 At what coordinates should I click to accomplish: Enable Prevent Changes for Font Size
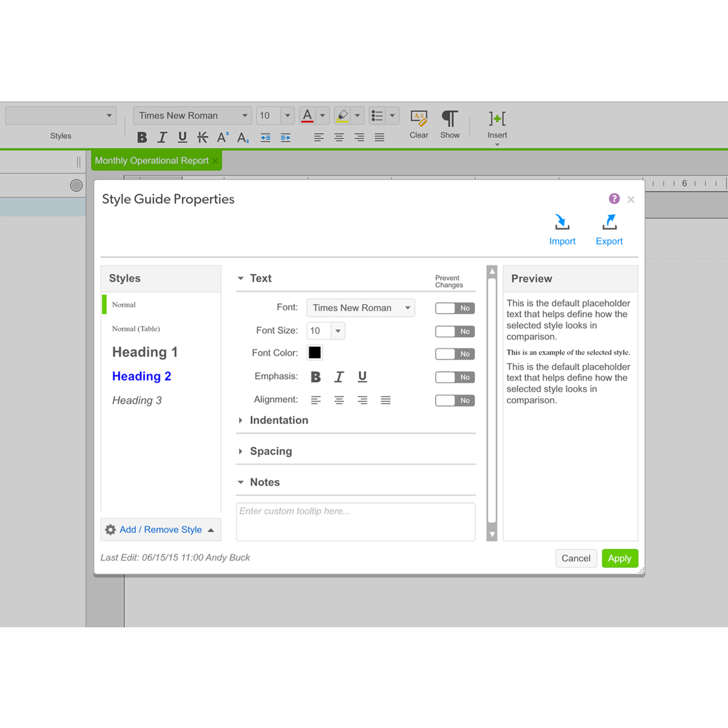(x=454, y=331)
